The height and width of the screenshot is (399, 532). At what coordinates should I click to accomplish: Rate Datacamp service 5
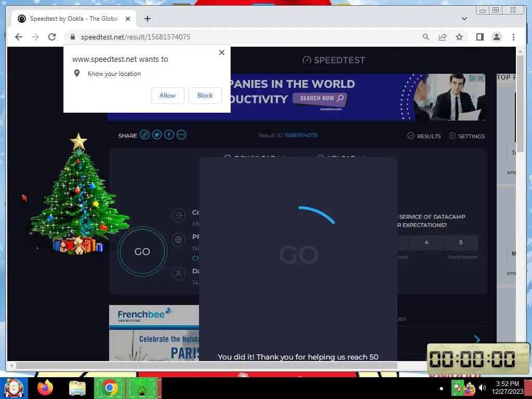click(461, 242)
